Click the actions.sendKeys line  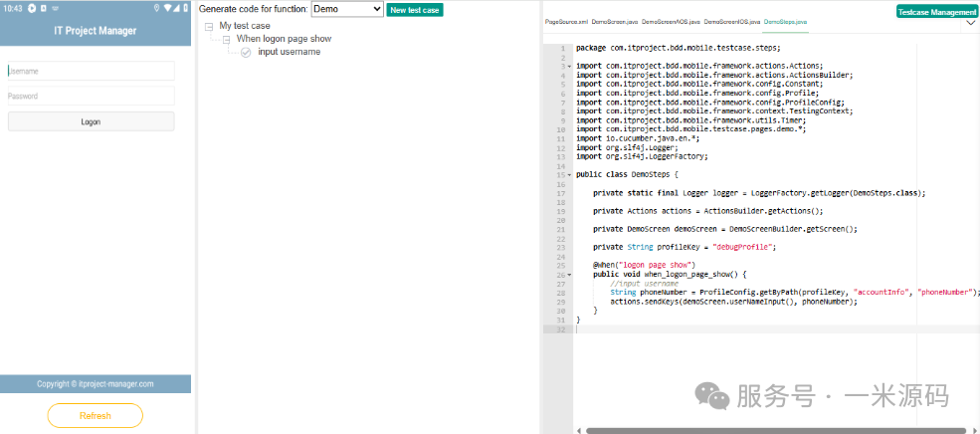tap(733, 302)
